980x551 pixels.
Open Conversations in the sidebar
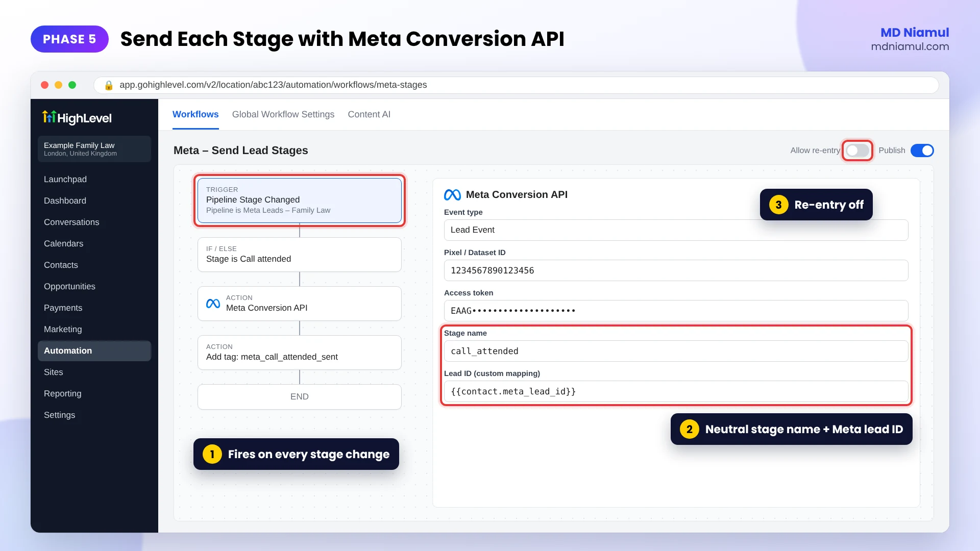click(x=94, y=222)
